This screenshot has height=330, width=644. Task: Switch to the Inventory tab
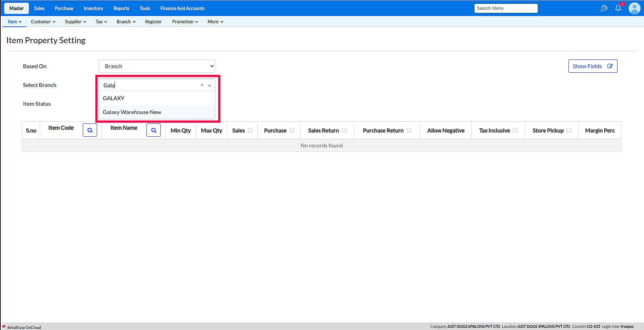(x=93, y=8)
